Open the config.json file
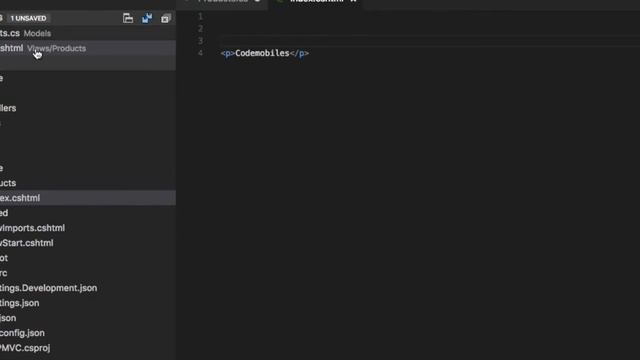 point(22,333)
